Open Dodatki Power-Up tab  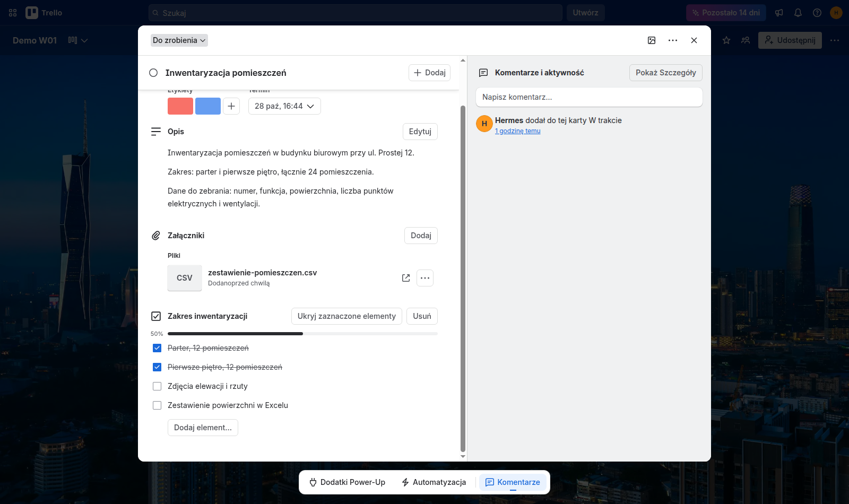(x=348, y=482)
